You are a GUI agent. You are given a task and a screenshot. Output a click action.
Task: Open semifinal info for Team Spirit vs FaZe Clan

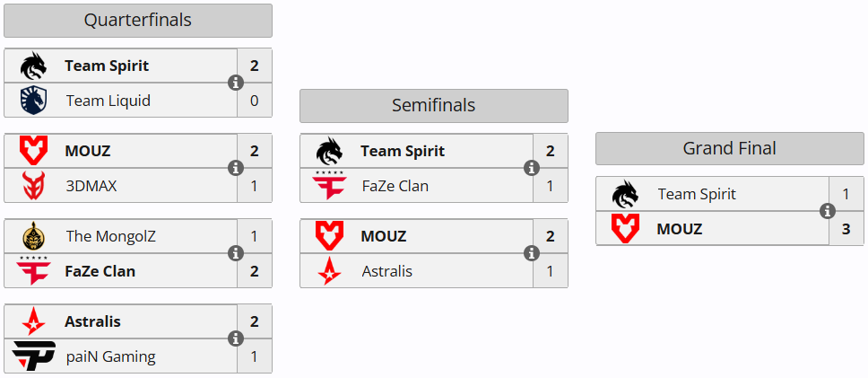click(532, 169)
